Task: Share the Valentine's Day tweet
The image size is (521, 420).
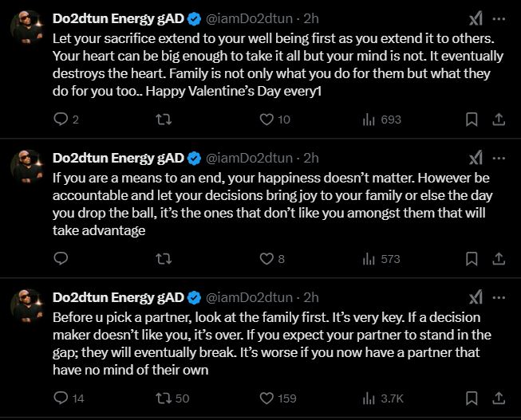Action: (499, 120)
